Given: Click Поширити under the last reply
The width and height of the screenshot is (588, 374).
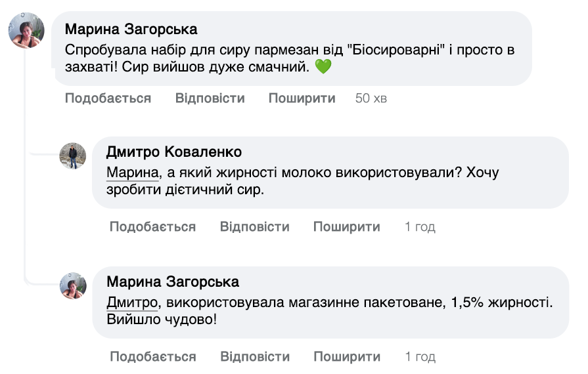Looking at the screenshot, I should click(x=346, y=357).
